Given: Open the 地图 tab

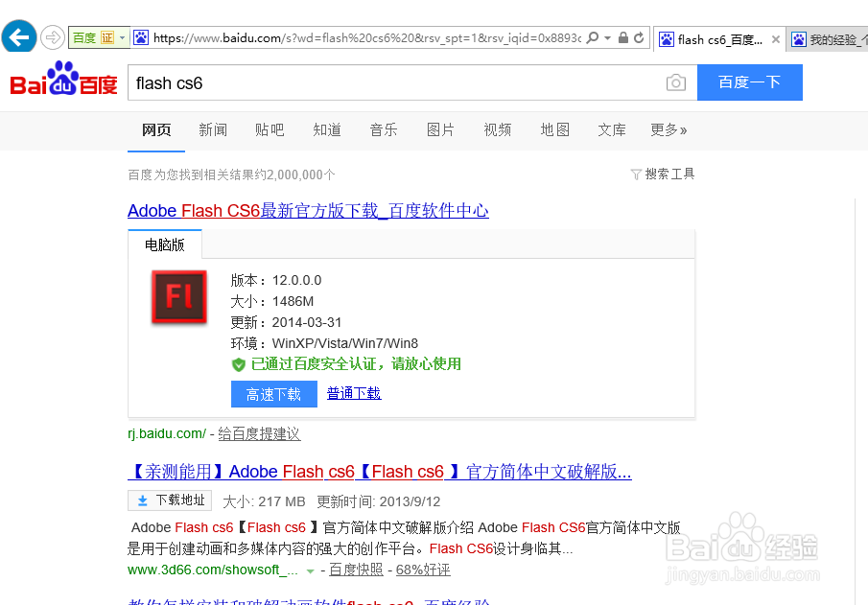Looking at the screenshot, I should 554,130.
